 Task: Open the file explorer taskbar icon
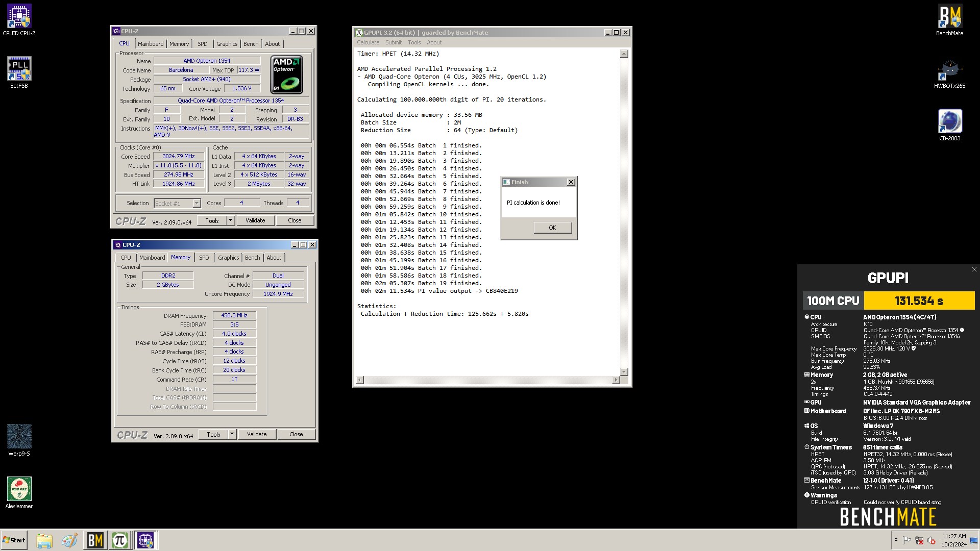pos(44,540)
